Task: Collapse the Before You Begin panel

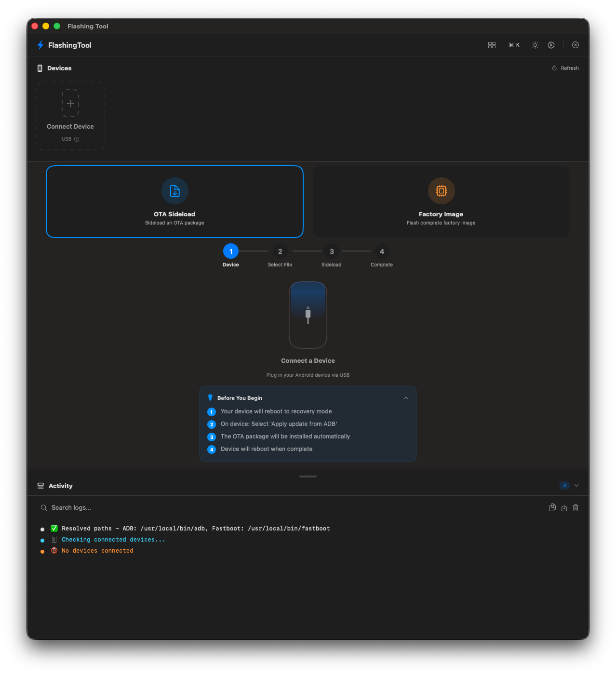Action: tap(406, 398)
